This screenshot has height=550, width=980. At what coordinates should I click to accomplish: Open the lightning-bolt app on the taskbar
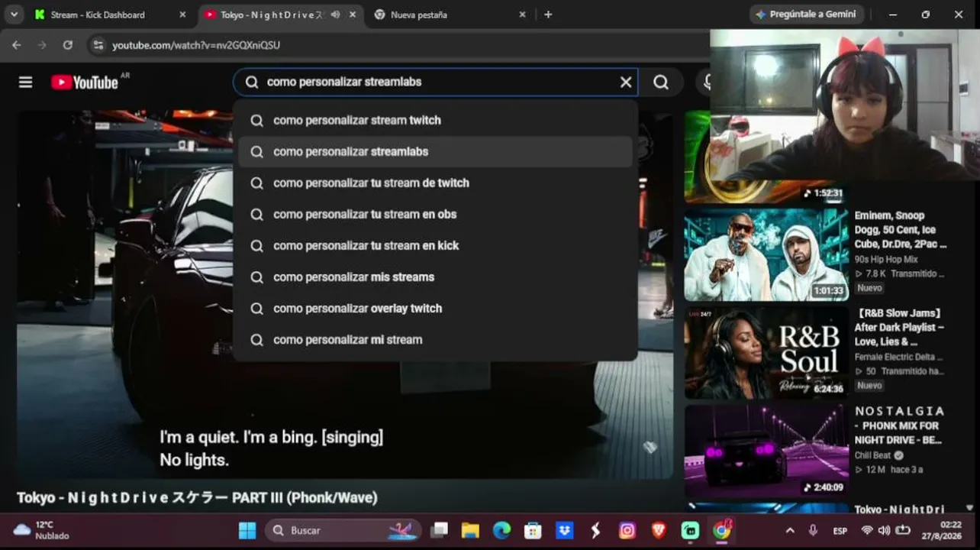pos(595,530)
